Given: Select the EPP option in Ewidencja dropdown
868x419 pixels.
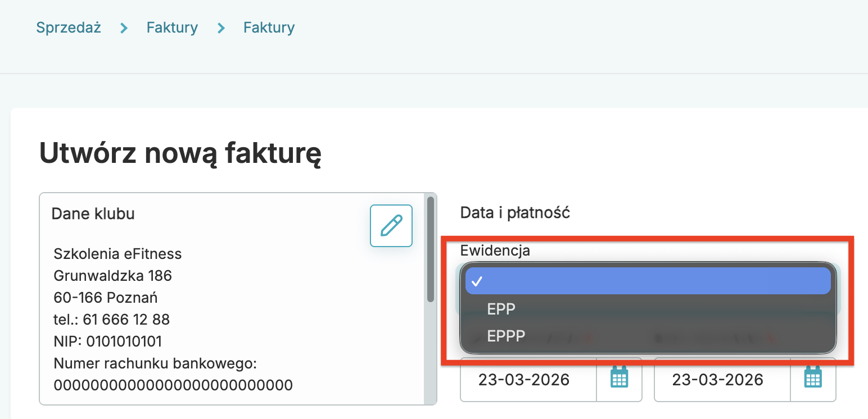Looking at the screenshot, I should (x=501, y=309).
